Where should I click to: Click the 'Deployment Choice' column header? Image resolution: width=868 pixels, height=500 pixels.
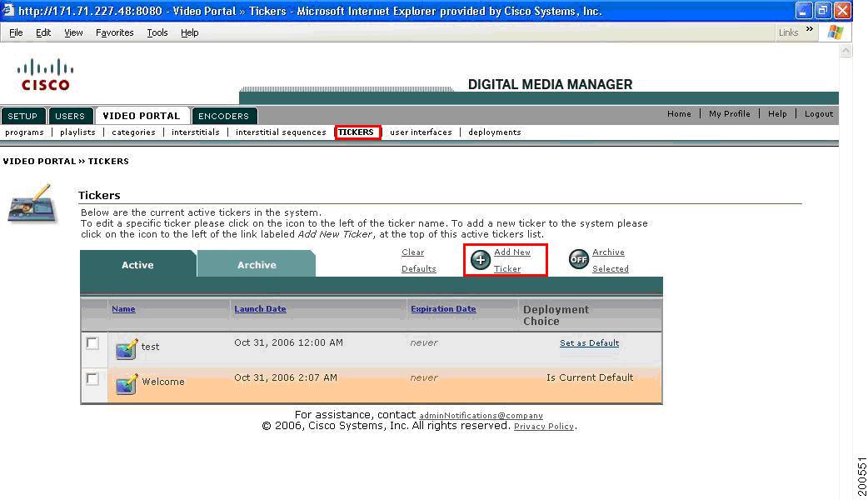pos(556,315)
